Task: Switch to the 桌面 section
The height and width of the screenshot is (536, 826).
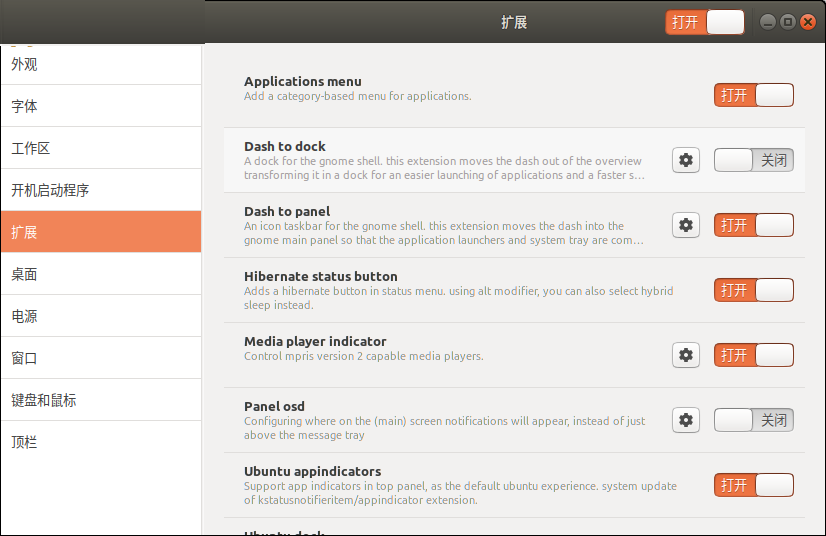Action: [100, 274]
